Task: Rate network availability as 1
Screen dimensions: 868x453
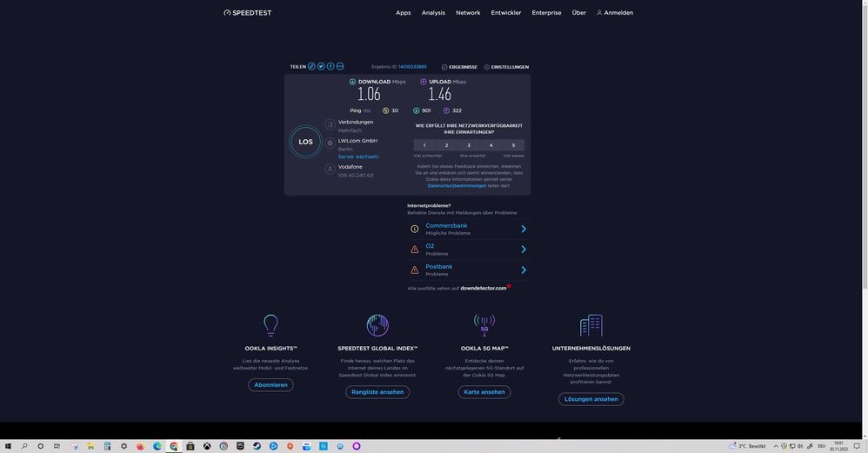Action: 424,145
